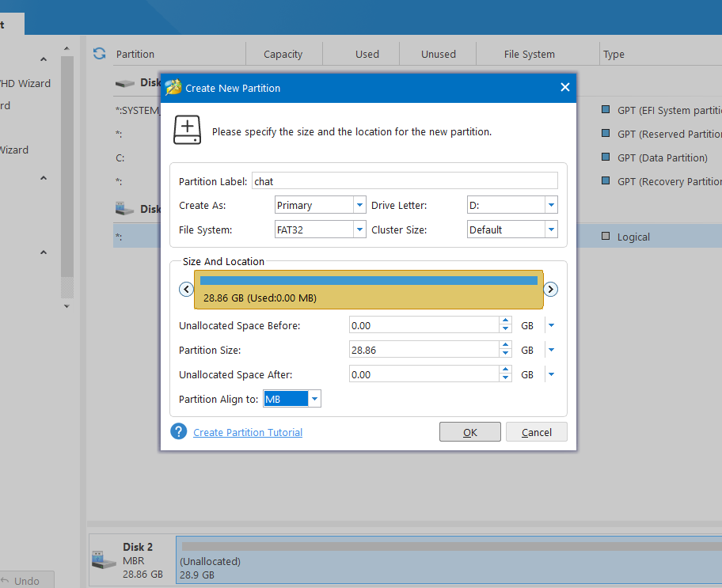Close the Create New Partition dialog
722x588 pixels.
point(564,88)
